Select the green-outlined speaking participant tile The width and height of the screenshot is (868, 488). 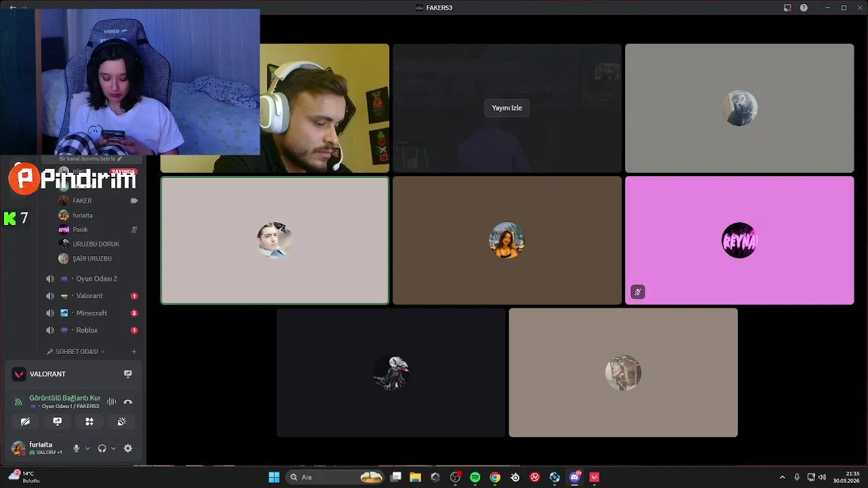click(x=275, y=240)
